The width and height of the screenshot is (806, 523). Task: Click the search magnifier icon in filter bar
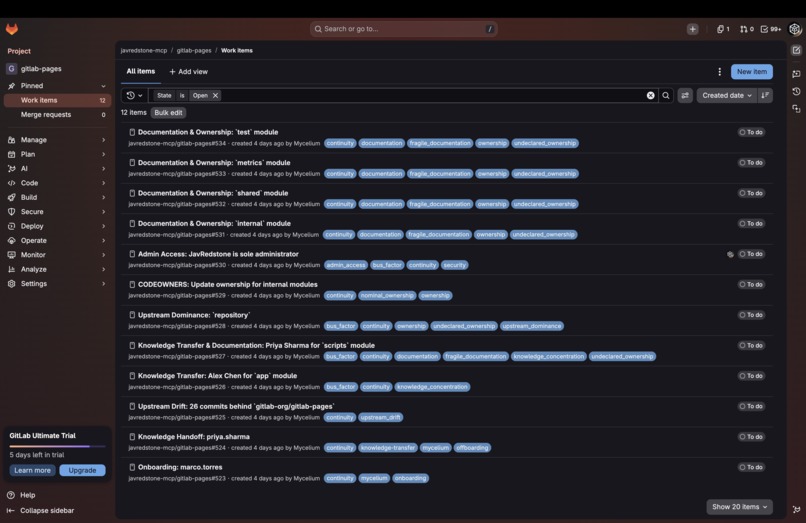click(666, 95)
